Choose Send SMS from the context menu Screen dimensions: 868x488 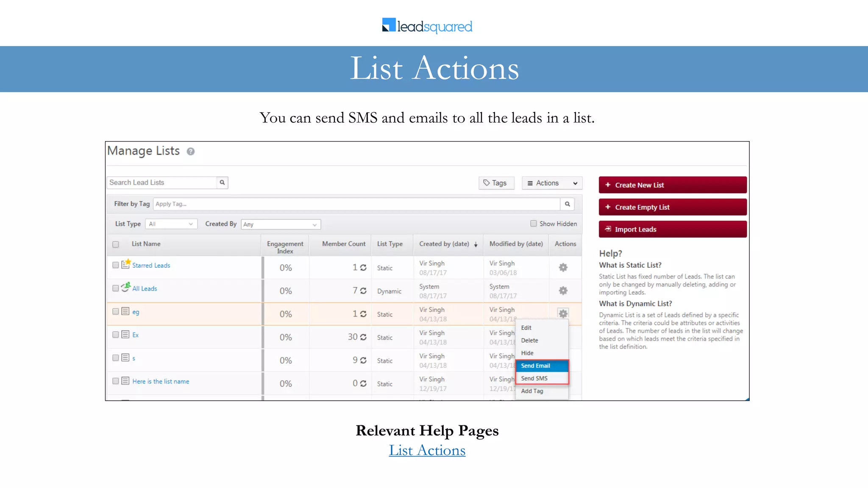[542, 378]
